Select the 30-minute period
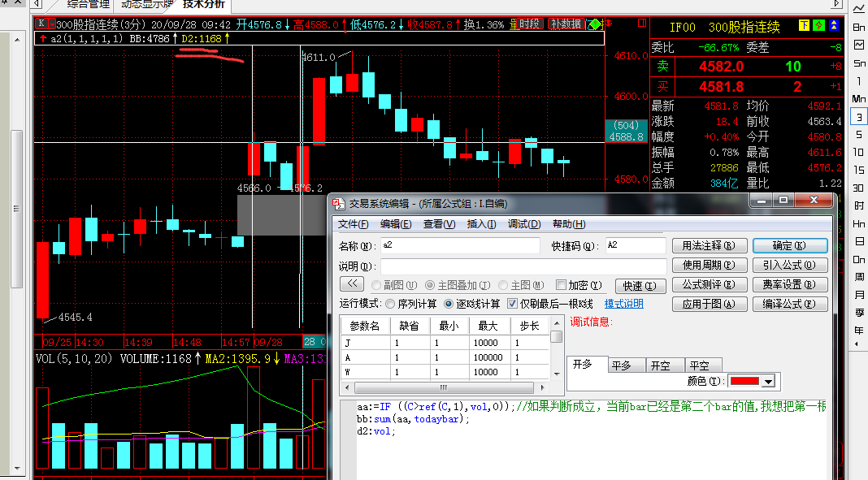Screen dimensions: 868x480 tap(858, 188)
